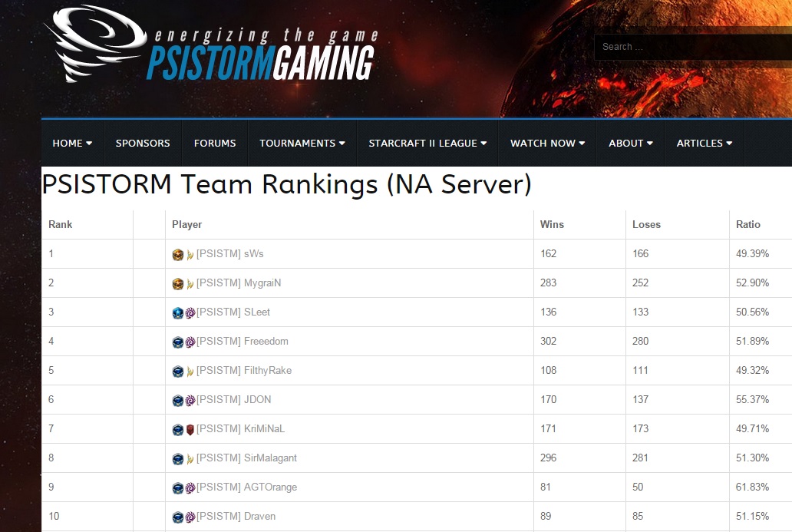Expand the StarCraft II League dropdown
Viewport: 792px width, 532px height.
point(427,143)
